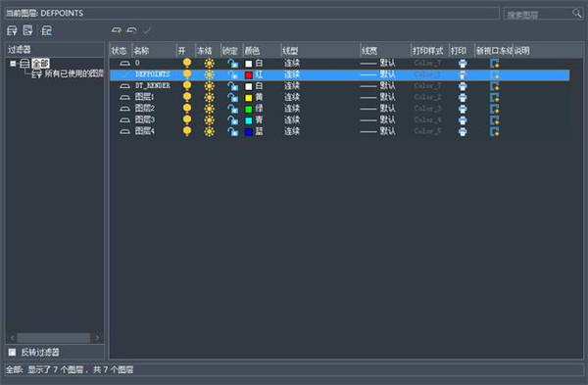Click the new group filter icon
Screen dimensions: 588x385
(x=27, y=30)
